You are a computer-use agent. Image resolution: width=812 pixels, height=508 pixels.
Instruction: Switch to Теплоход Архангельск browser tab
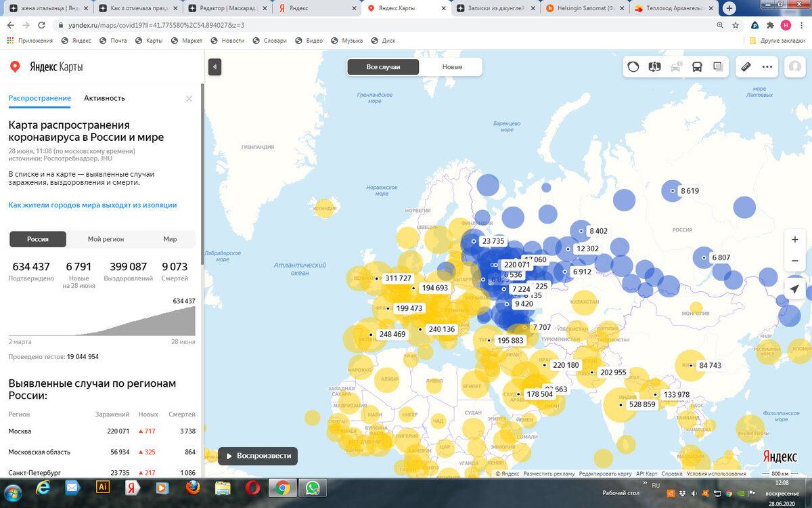674,9
